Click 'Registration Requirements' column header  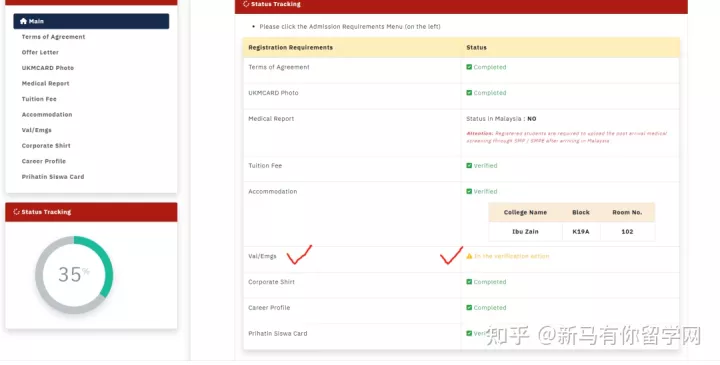pyautogui.click(x=290, y=48)
